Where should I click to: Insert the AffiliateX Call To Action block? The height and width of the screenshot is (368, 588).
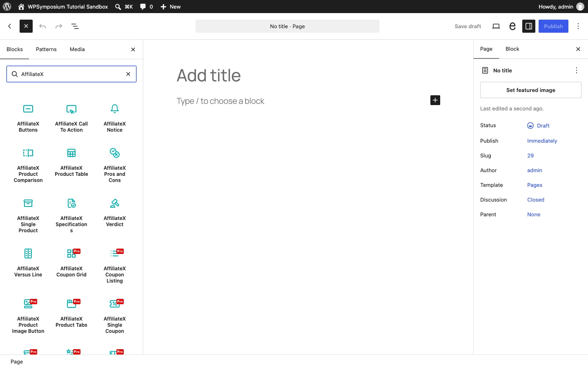point(71,118)
